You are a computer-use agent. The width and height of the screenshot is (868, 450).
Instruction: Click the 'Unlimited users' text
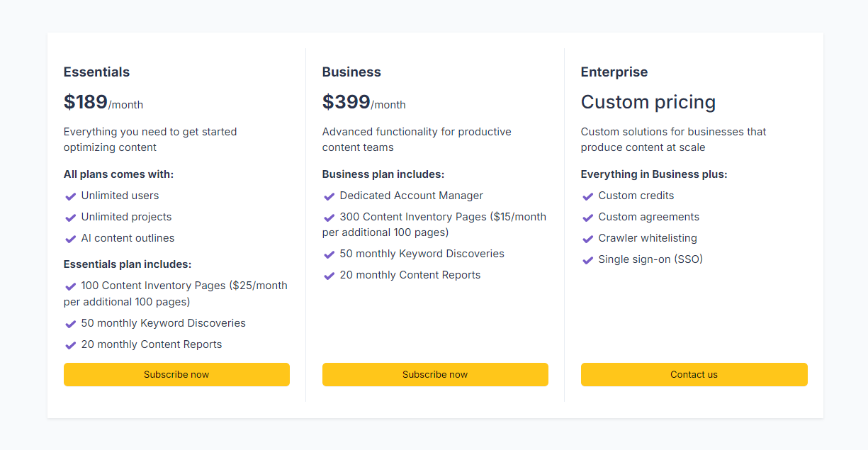(x=120, y=196)
